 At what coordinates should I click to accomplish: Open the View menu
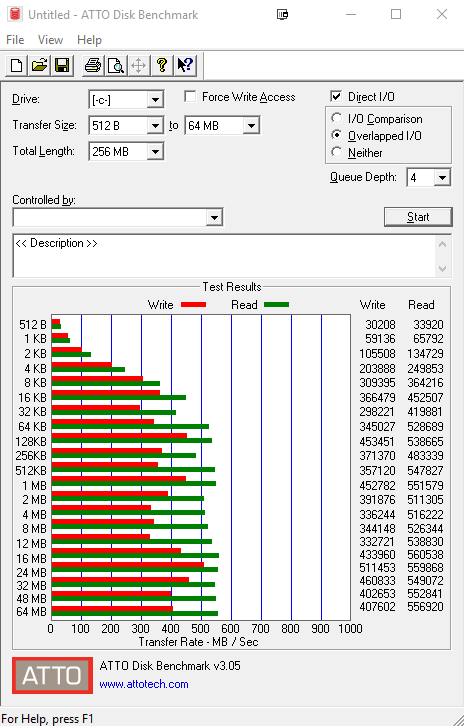[50, 40]
